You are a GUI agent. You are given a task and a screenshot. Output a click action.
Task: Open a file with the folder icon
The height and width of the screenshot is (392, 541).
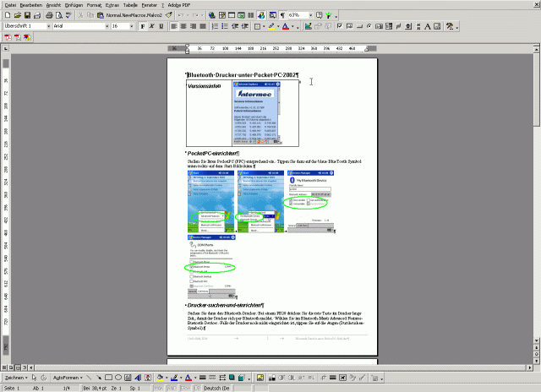point(18,15)
